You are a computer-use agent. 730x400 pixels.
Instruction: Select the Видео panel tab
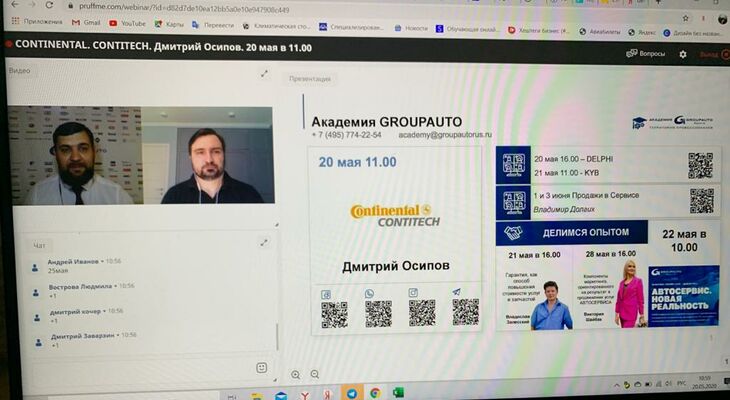coord(20,71)
